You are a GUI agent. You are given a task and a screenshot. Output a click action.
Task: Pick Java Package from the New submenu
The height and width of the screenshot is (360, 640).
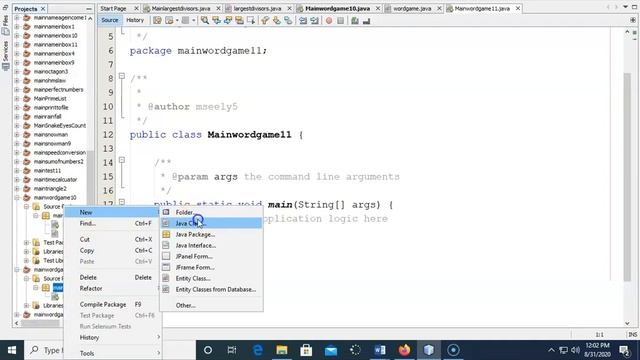coord(211,234)
